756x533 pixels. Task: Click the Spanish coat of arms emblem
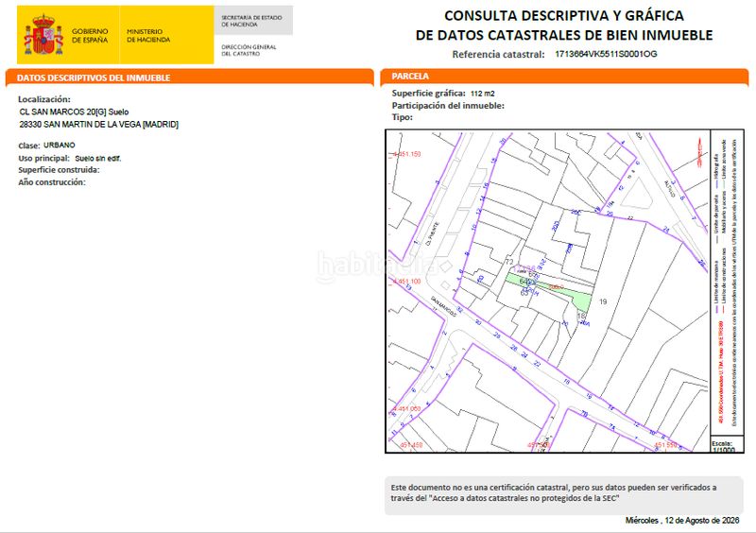[x=43, y=35]
